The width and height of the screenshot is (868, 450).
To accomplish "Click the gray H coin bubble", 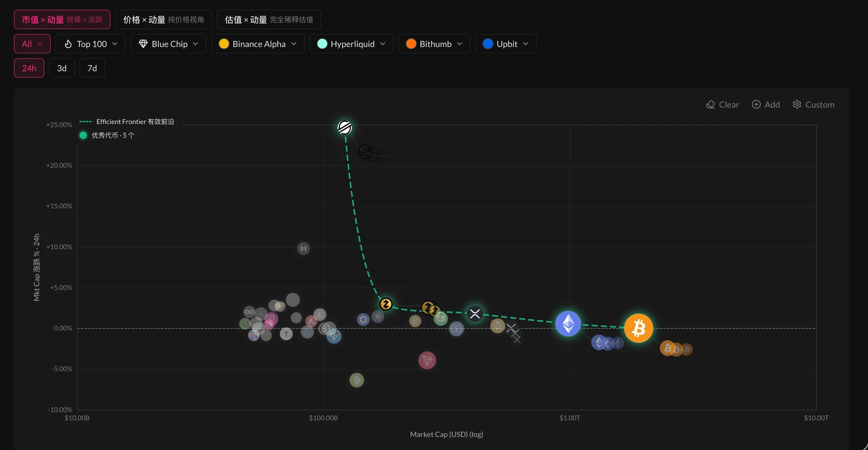I will [x=303, y=249].
